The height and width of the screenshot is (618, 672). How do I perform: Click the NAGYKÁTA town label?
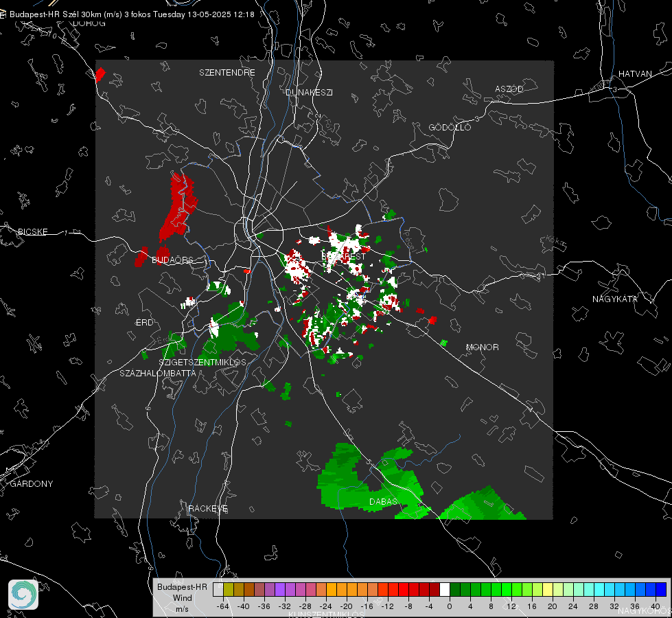click(x=615, y=299)
